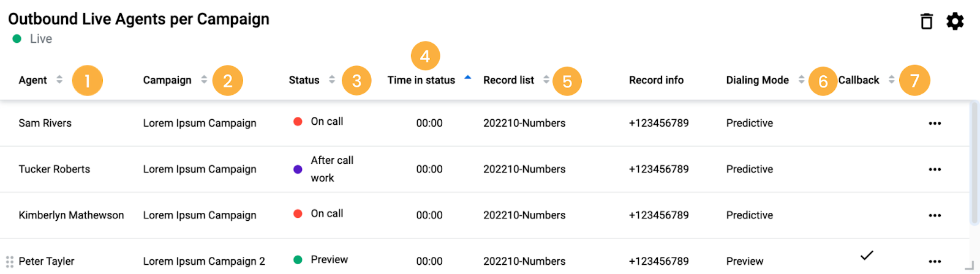Open more options for Sam Rivers
Image resolution: width=980 pixels, height=274 pixels.
935,124
